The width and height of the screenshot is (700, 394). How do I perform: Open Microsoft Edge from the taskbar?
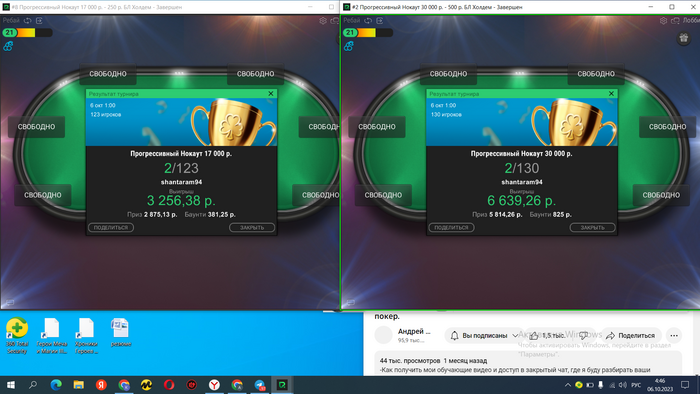(x=56, y=385)
